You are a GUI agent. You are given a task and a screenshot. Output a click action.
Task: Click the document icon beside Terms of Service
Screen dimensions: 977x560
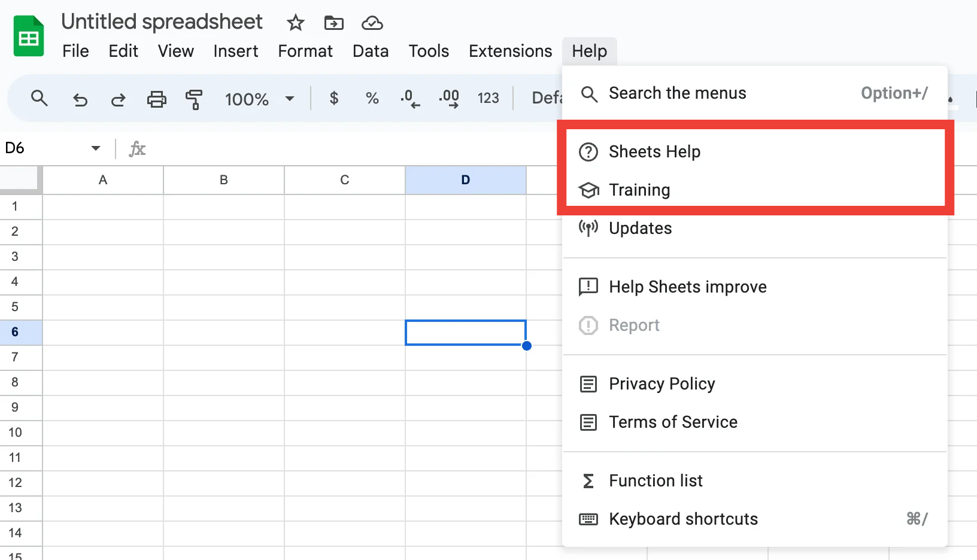pos(588,422)
